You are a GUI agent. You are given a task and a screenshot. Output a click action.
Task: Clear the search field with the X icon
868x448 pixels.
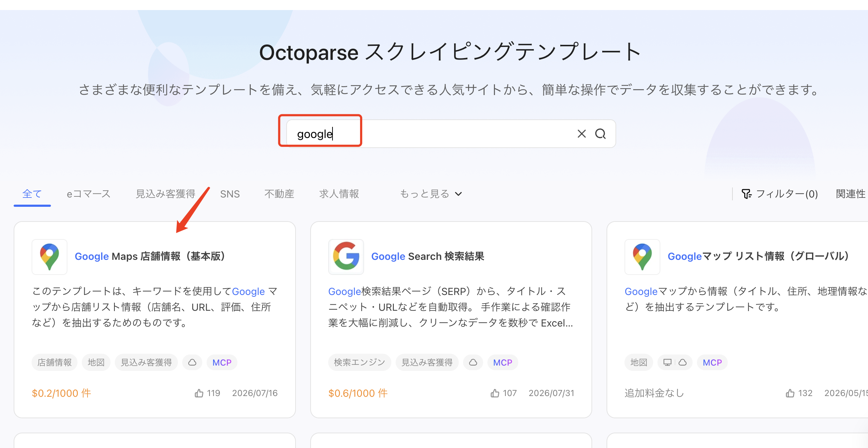581,134
